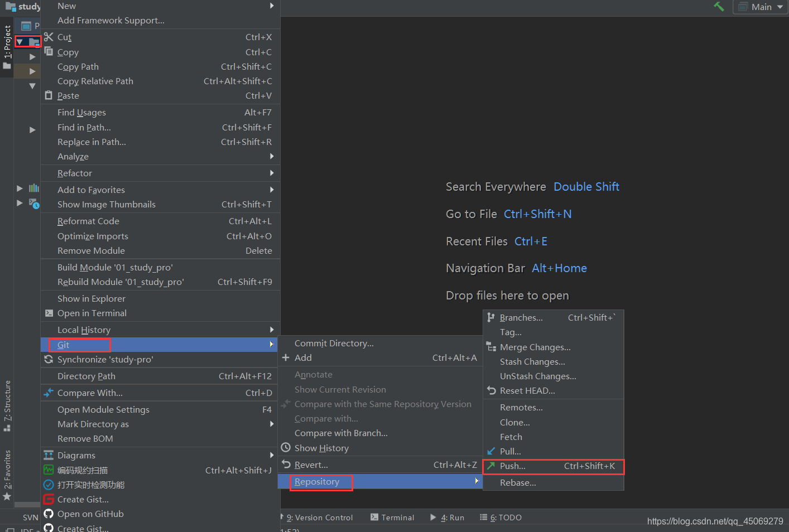Click the clock icon for Show History

(x=286, y=447)
